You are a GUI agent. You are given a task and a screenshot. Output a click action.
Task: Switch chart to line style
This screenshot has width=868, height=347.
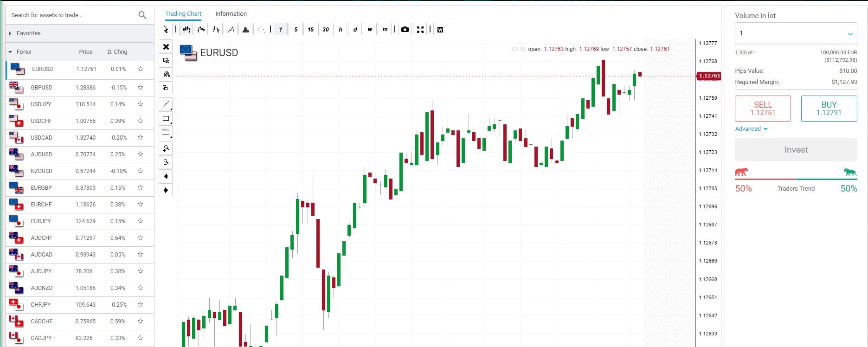pos(231,29)
